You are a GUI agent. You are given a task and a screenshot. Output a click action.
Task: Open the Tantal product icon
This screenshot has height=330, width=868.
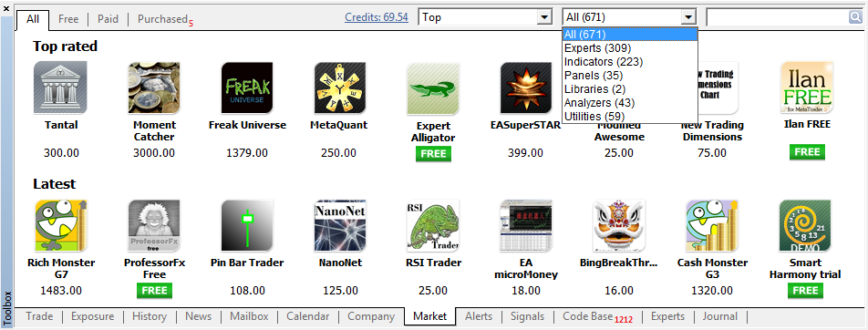click(x=61, y=88)
